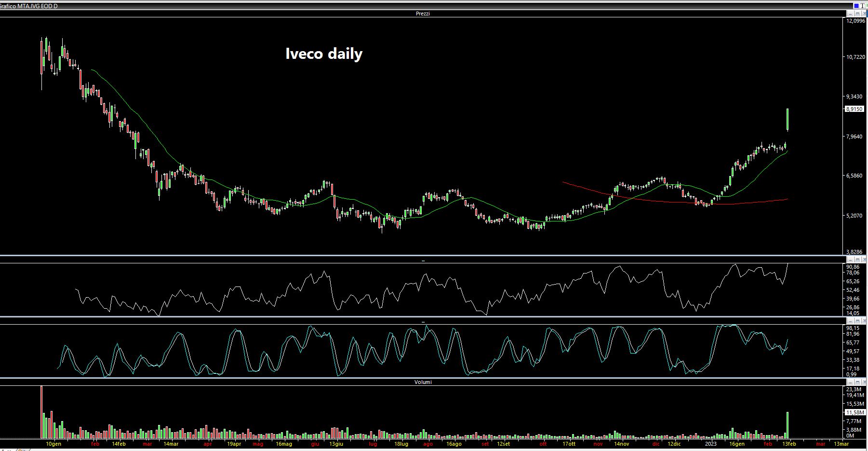Click the 2023 year marker on time axis

[711, 444]
